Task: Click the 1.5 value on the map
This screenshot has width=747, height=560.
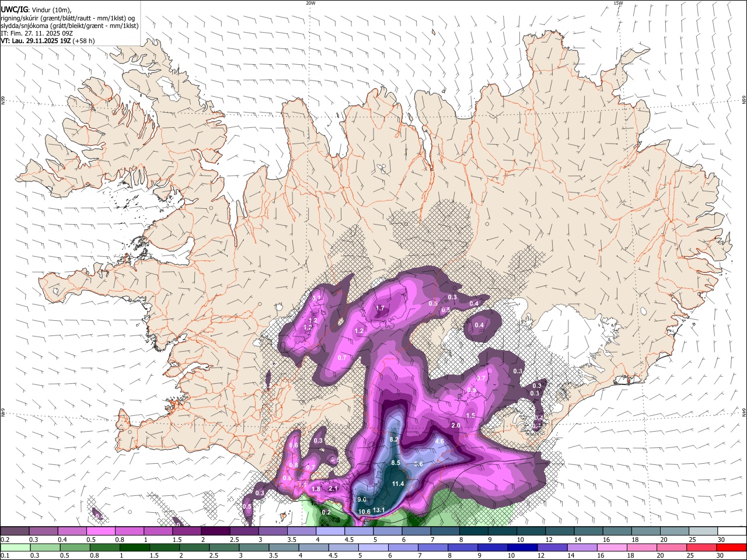Action: pyautogui.click(x=470, y=415)
